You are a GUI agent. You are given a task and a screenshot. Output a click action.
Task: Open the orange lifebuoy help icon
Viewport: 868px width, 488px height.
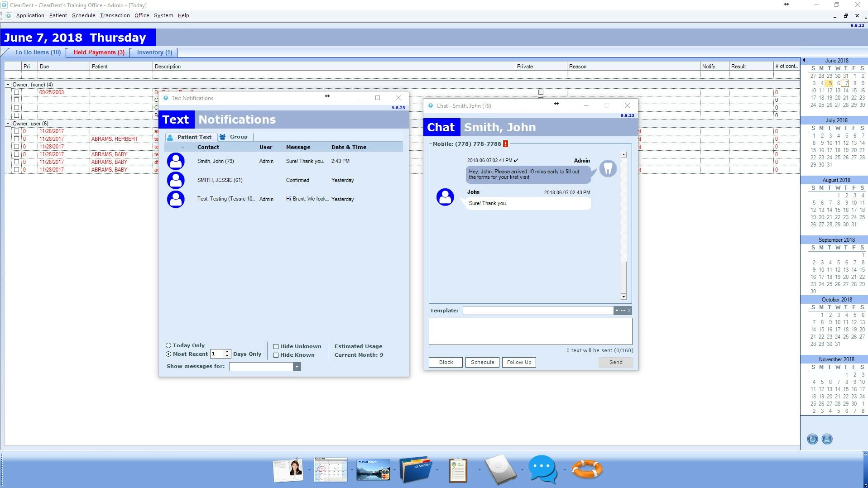587,469
